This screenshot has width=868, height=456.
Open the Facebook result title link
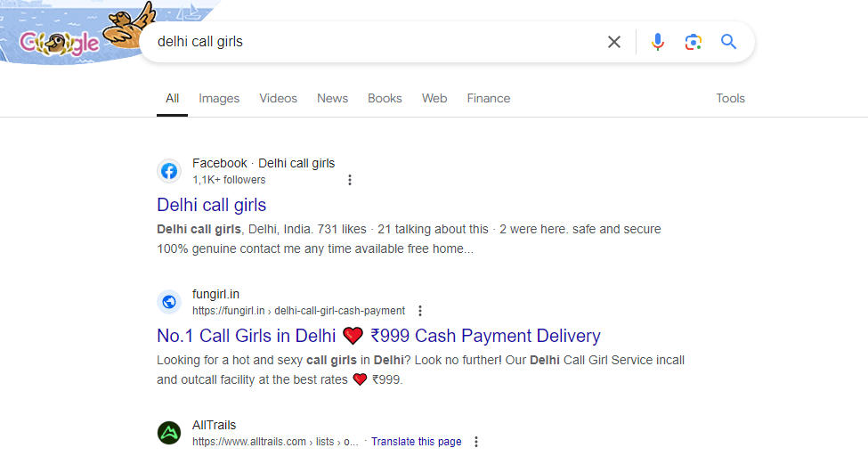click(x=212, y=205)
